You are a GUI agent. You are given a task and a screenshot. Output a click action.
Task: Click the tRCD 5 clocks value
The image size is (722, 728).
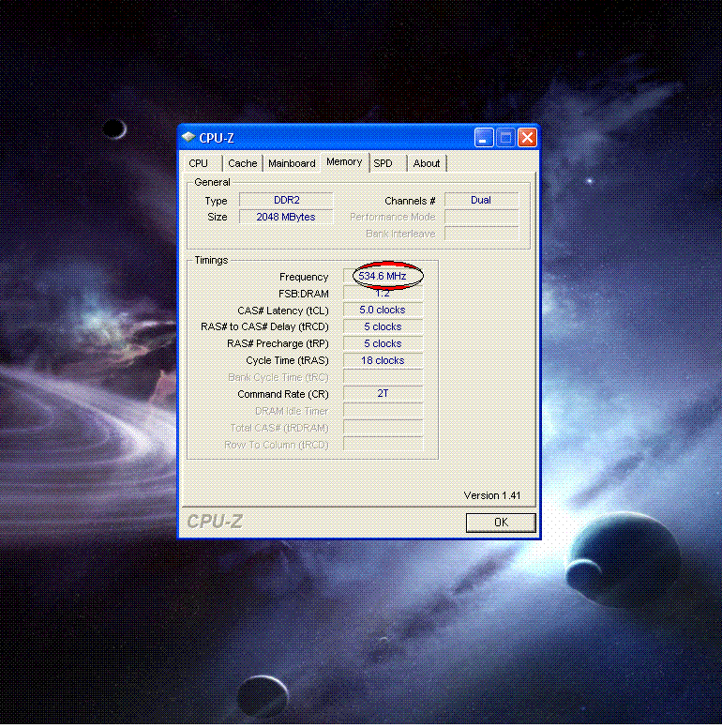coord(383,326)
